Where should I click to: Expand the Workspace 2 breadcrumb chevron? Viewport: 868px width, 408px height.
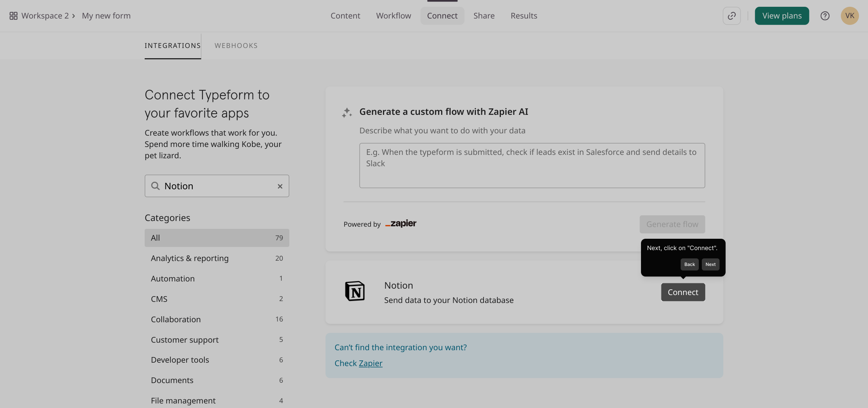pyautogui.click(x=74, y=16)
